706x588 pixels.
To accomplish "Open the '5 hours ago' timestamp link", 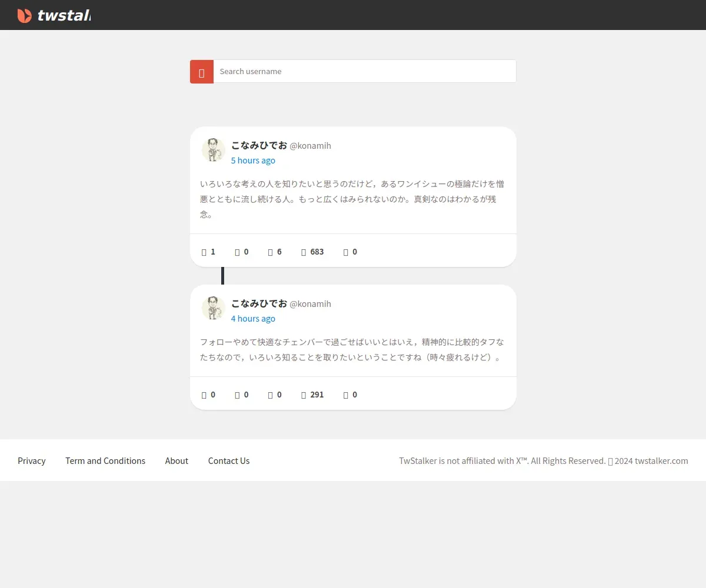I will (x=253, y=161).
